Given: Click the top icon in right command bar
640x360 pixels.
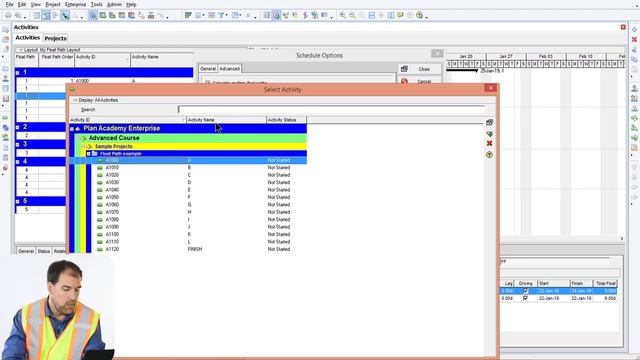Looking at the screenshot, I should coord(634,30).
